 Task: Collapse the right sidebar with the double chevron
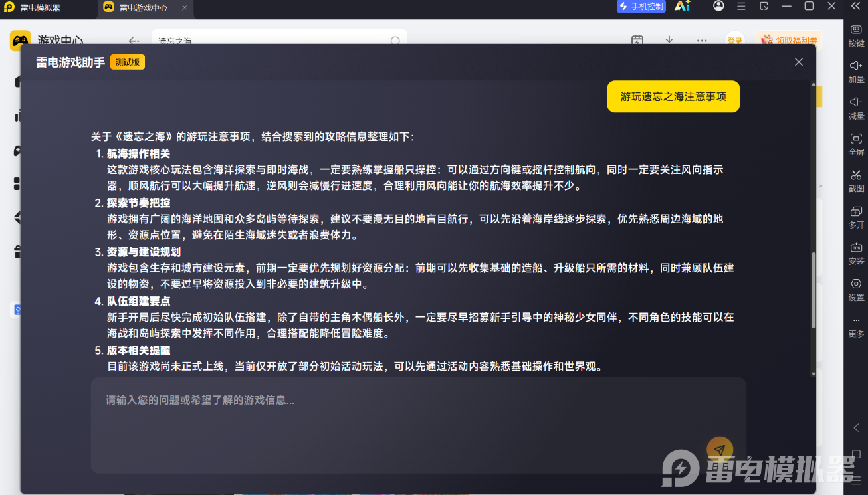[x=856, y=6]
